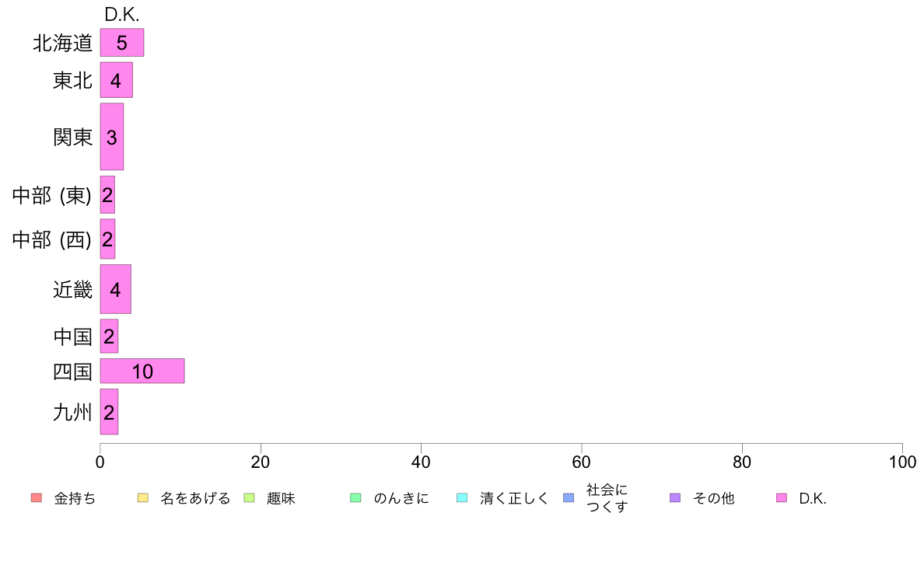Click the light green 趣味 legend swatch
This screenshot has width=924, height=572.
coord(249,497)
